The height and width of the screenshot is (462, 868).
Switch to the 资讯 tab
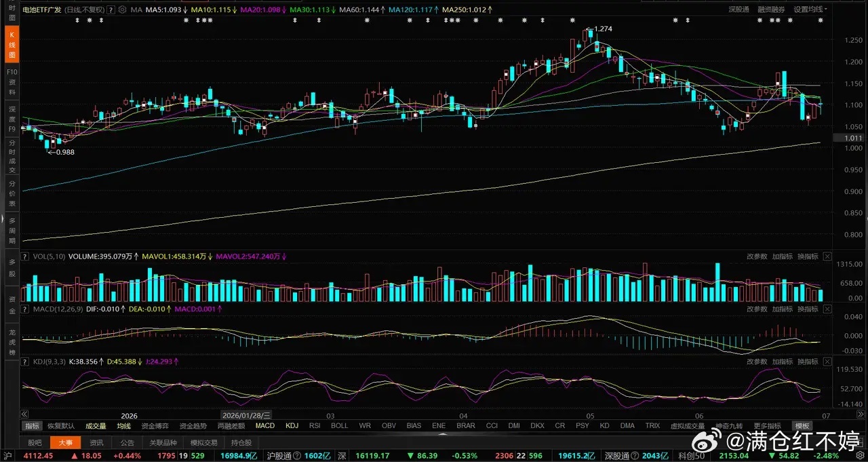tap(96, 442)
